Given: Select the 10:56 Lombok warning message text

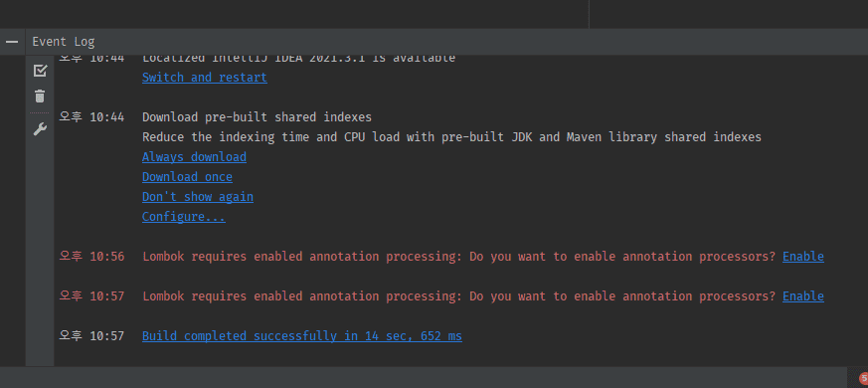Looking at the screenshot, I should pyautogui.click(x=459, y=257).
